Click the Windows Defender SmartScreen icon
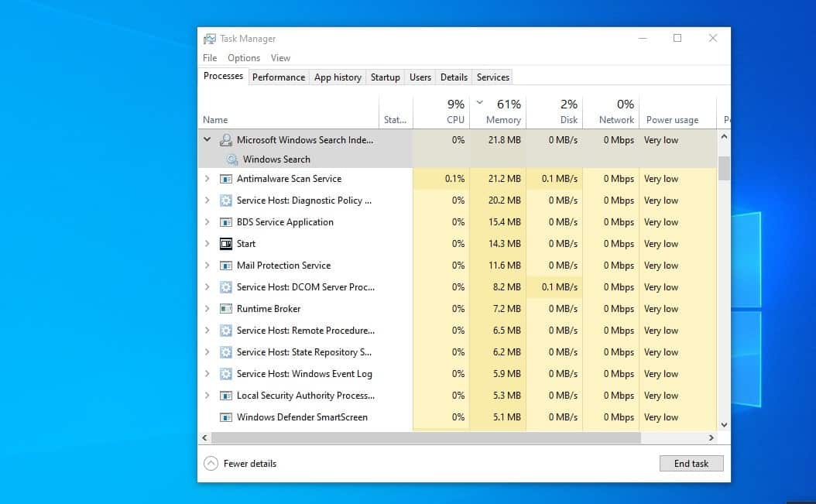 226,417
